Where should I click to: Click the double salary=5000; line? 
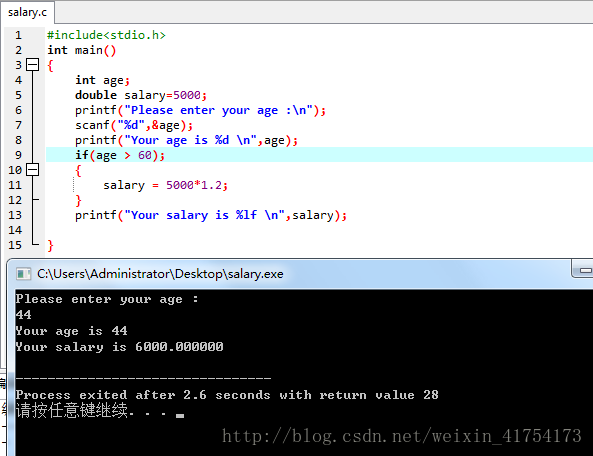click(141, 95)
